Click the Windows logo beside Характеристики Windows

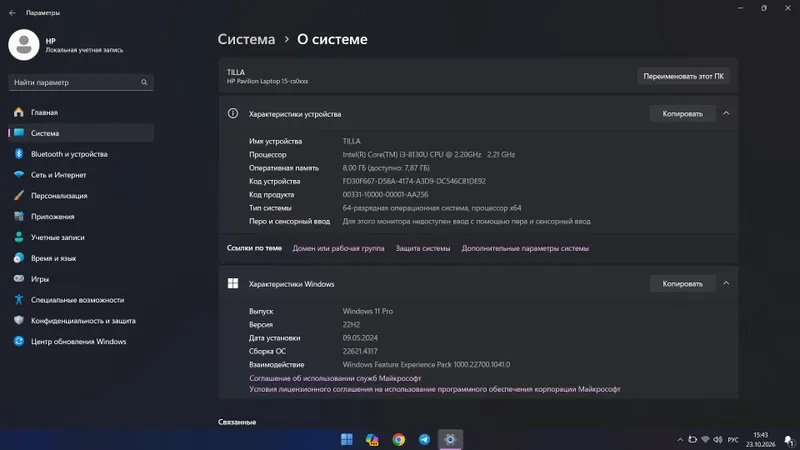[233, 284]
